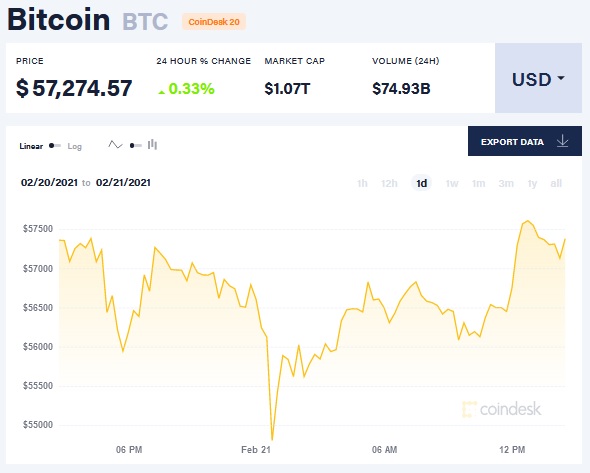The width and height of the screenshot is (590, 473).
Task: Open the USD currency dropdown
Action: [x=538, y=78]
